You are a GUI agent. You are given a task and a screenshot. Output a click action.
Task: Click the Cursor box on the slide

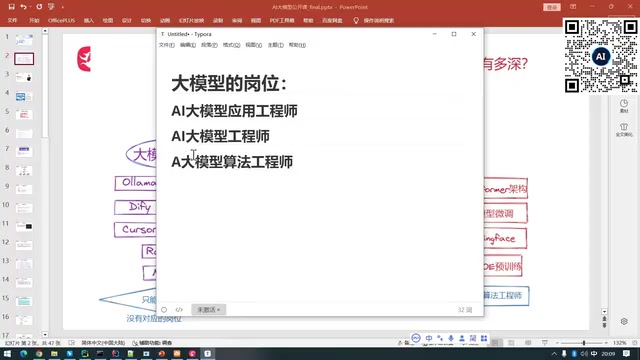pos(136,230)
